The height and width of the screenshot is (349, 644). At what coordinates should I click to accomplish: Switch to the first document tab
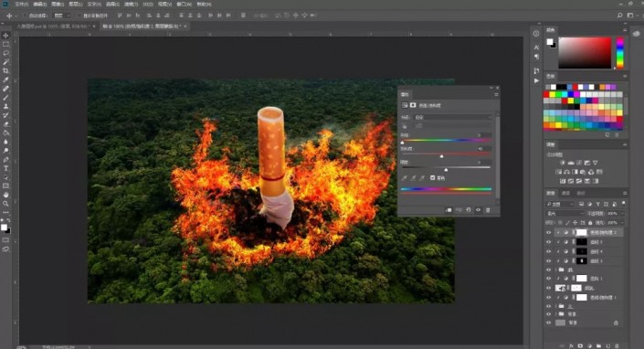point(53,26)
